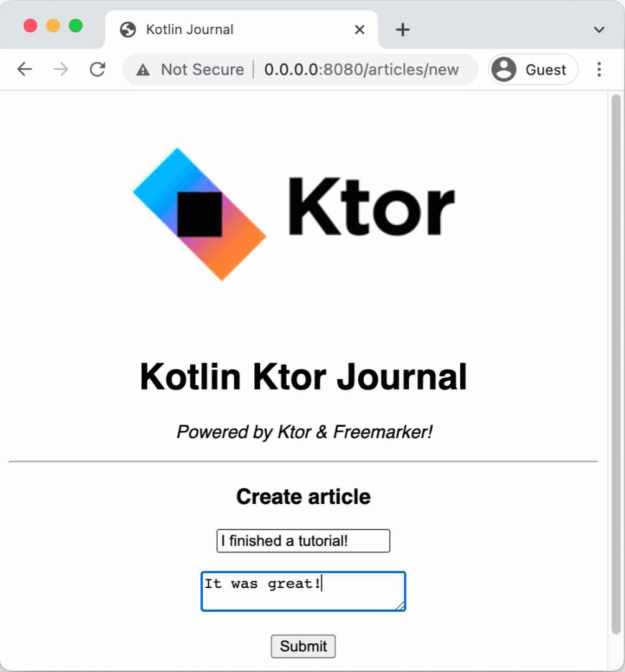The width and height of the screenshot is (625, 672).
Task: Open a new browser tab
Action: (402, 30)
